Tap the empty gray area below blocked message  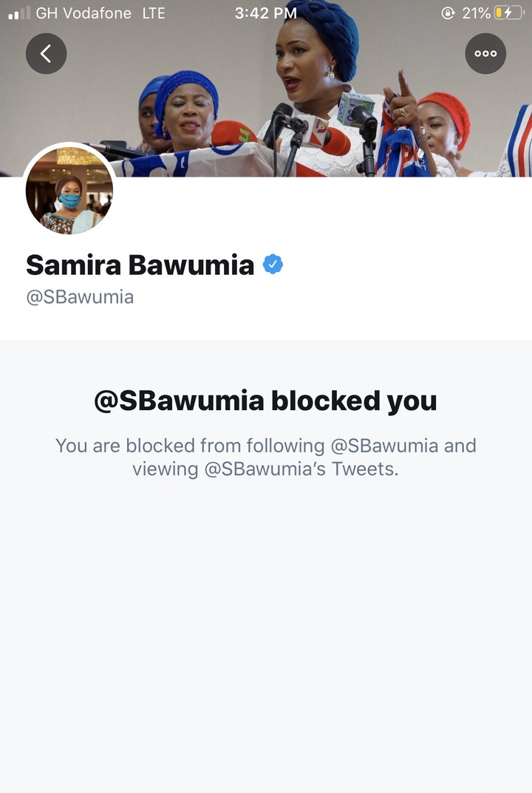(266, 632)
